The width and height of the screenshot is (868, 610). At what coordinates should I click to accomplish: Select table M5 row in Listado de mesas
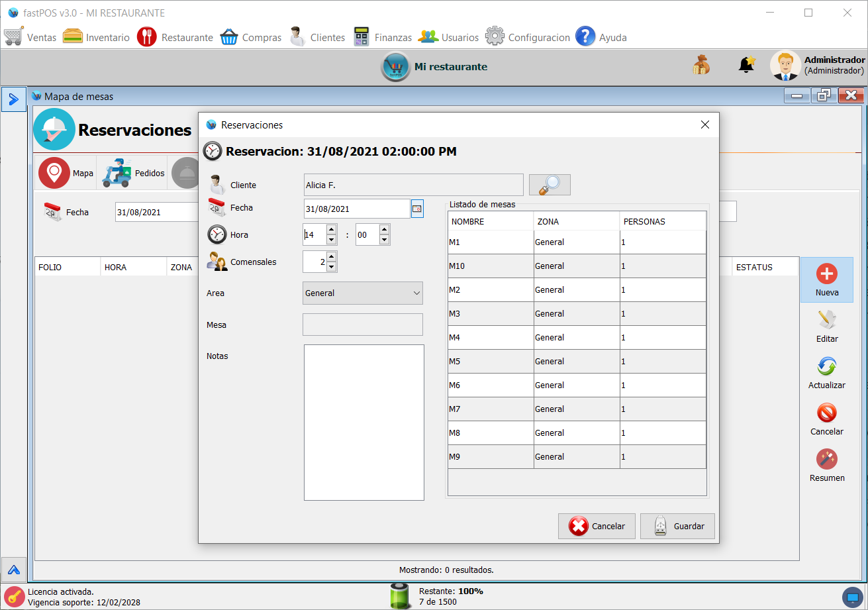(490, 362)
